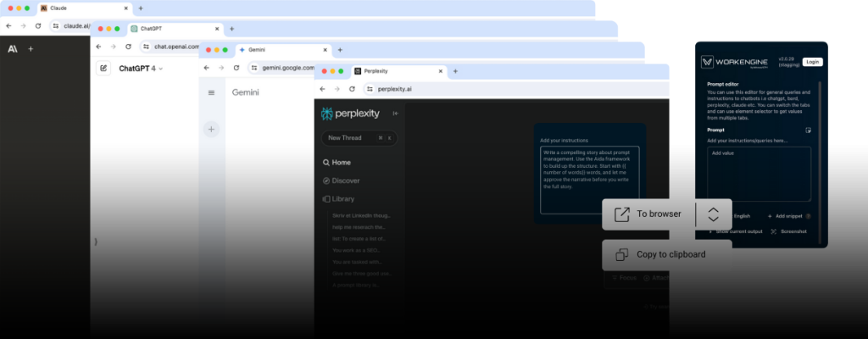Click the note icon beside the Prompt label
868x339 pixels.
(808, 131)
